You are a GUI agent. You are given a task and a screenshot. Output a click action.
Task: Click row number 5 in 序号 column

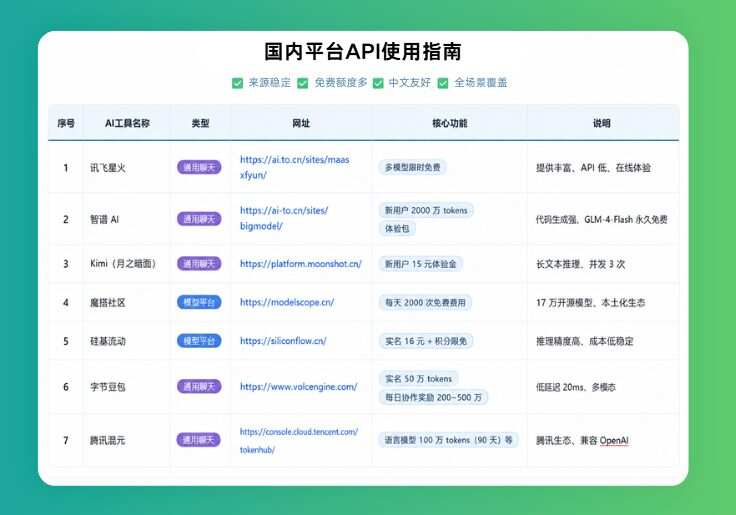(x=66, y=341)
